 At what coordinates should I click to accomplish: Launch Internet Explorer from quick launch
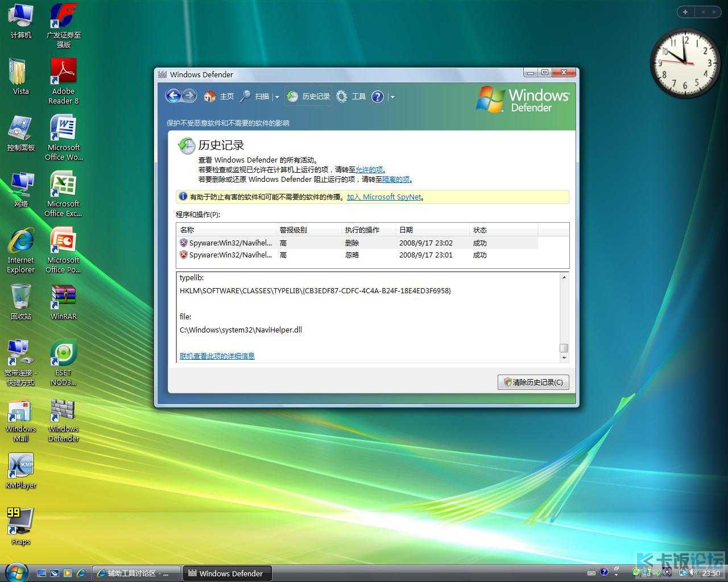[81, 573]
